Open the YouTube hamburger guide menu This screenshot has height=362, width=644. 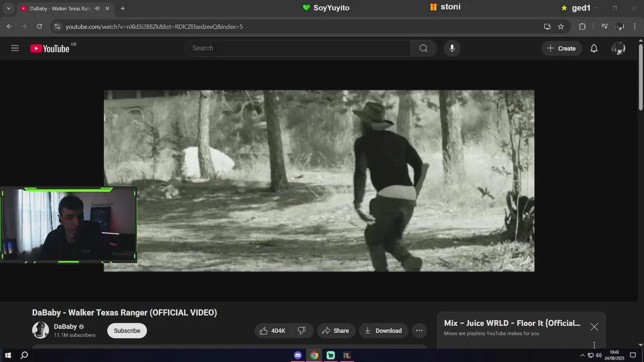[x=15, y=48]
